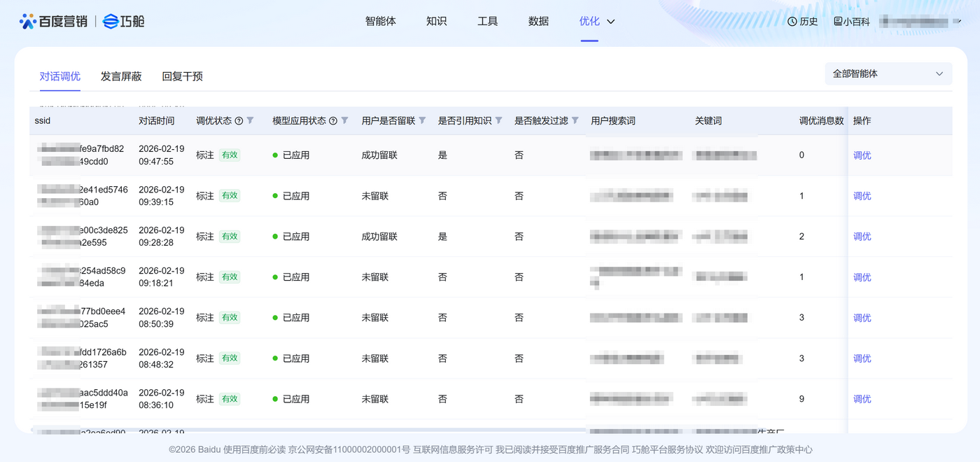The width and height of the screenshot is (980, 462).
Task: 打开「是否触发过滤」列的筛选图标
Action: click(574, 120)
